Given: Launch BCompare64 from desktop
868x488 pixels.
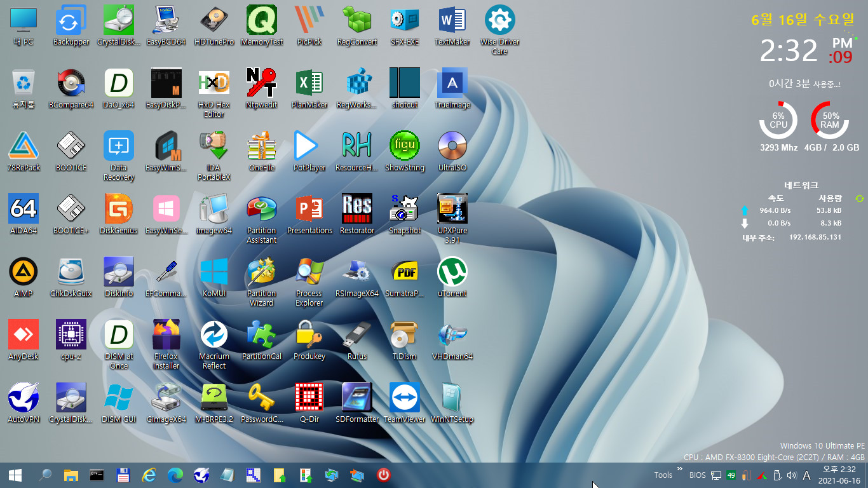Looking at the screenshot, I should pos(71,89).
